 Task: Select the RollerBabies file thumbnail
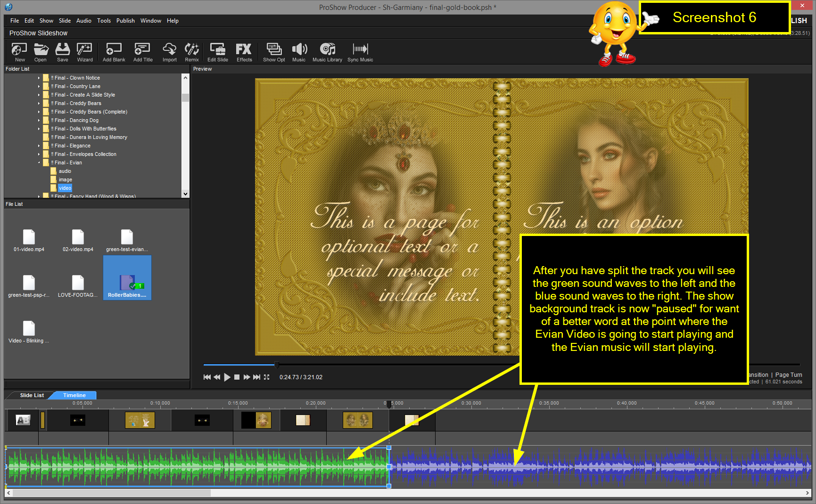tap(127, 278)
